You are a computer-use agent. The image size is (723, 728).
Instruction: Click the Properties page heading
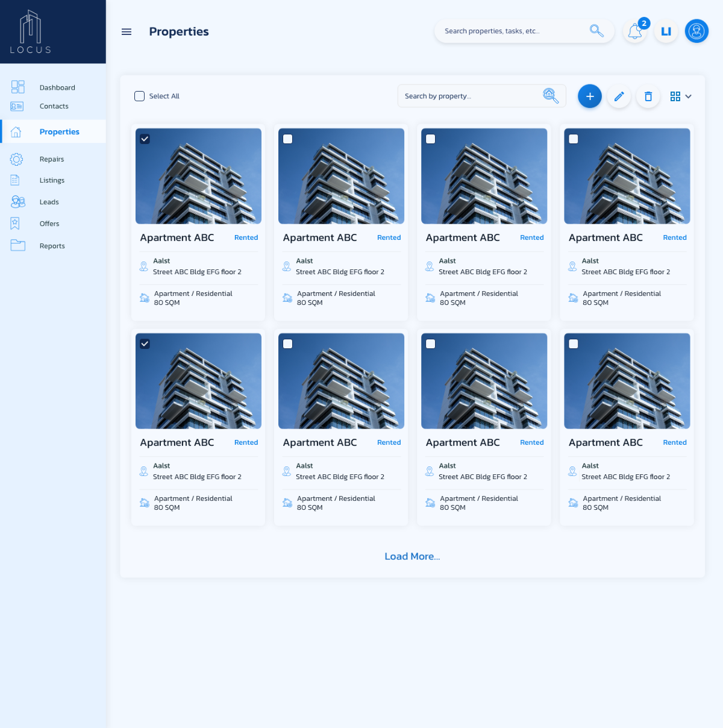click(x=179, y=31)
